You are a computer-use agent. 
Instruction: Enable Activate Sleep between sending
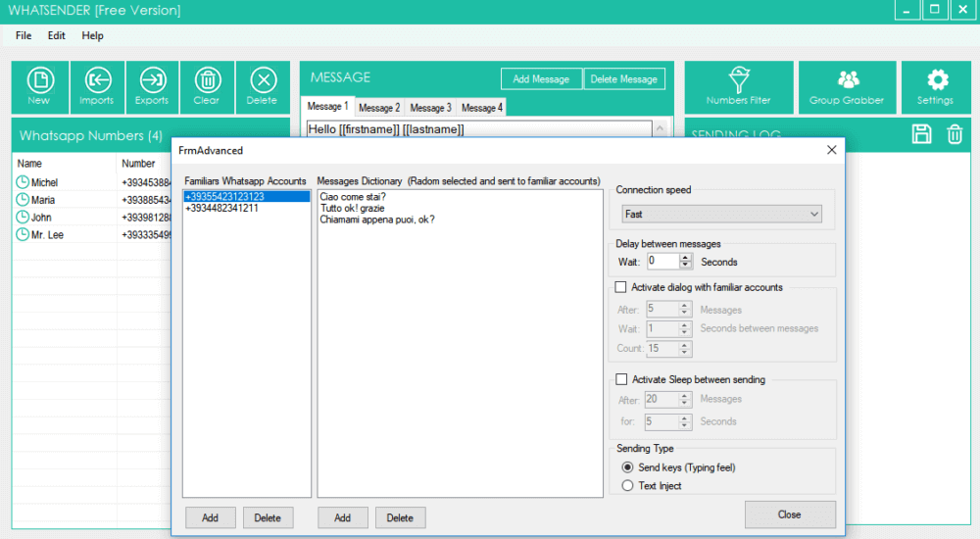(621, 379)
